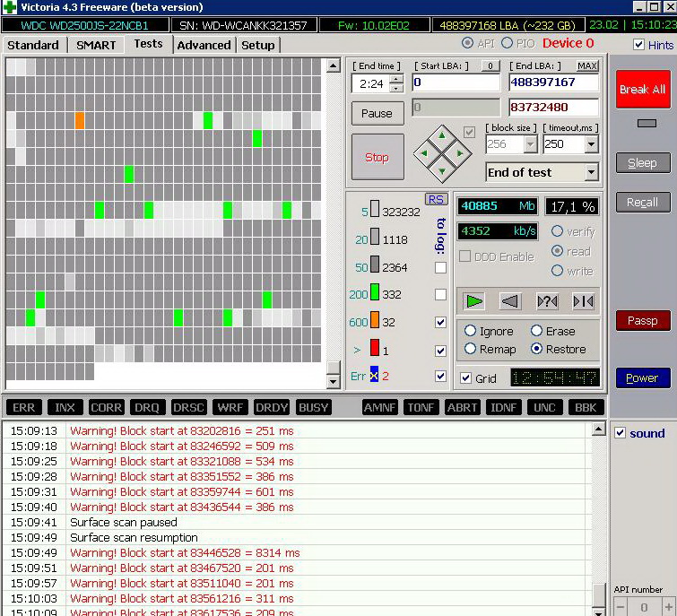Click the IDNF error indicator
677x616 pixels.
[x=503, y=407]
